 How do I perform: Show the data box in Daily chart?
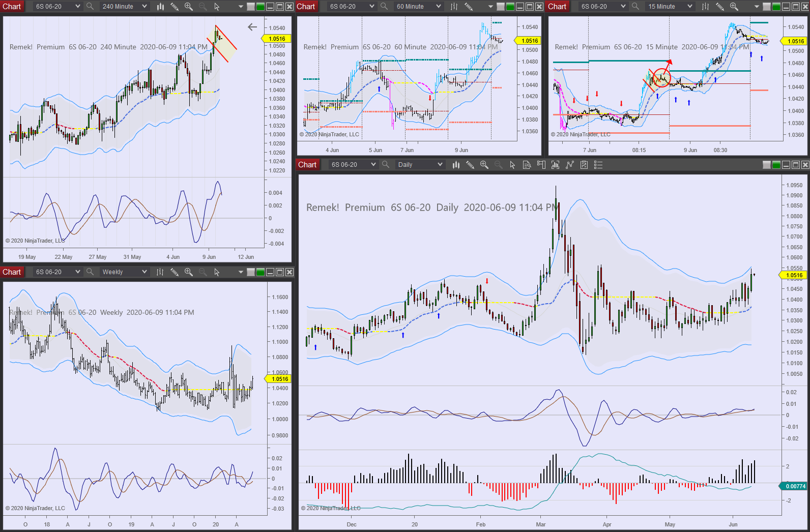(527, 165)
